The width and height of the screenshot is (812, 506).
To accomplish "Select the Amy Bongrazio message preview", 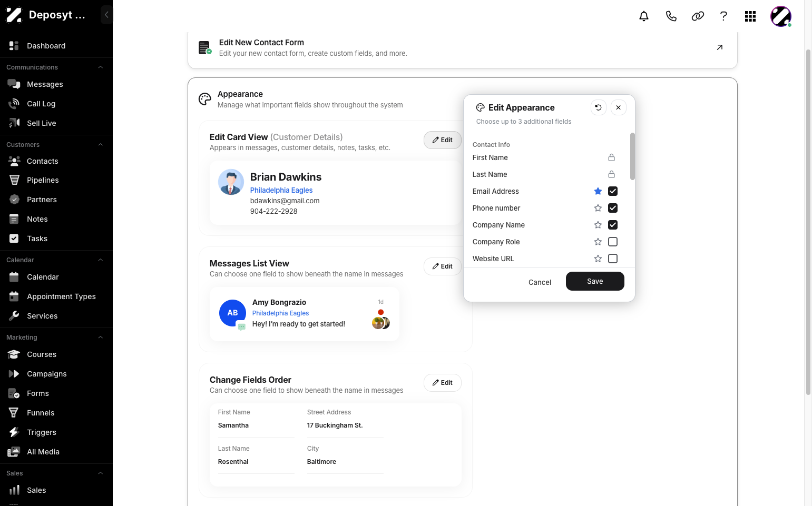I will (305, 314).
